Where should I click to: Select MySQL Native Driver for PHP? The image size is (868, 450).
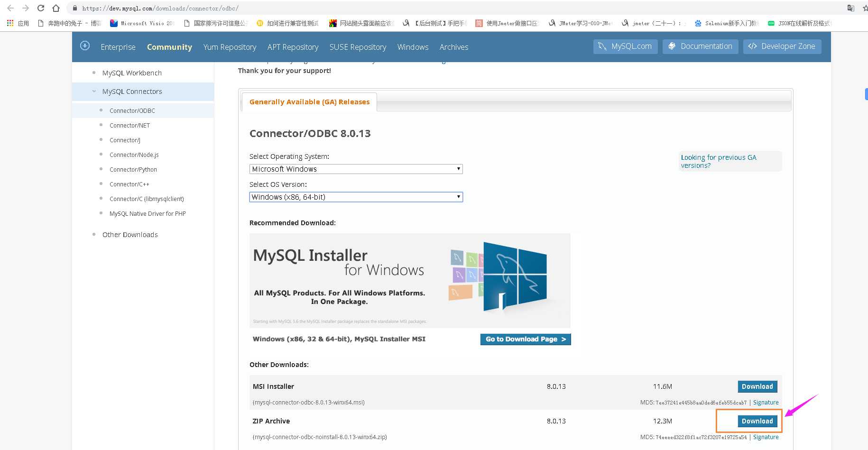point(148,213)
